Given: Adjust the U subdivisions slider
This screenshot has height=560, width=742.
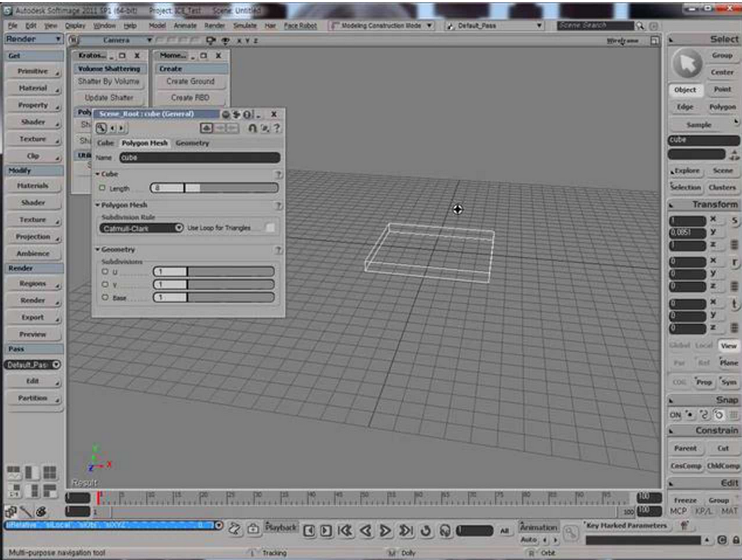Looking at the screenshot, I should tap(214, 272).
